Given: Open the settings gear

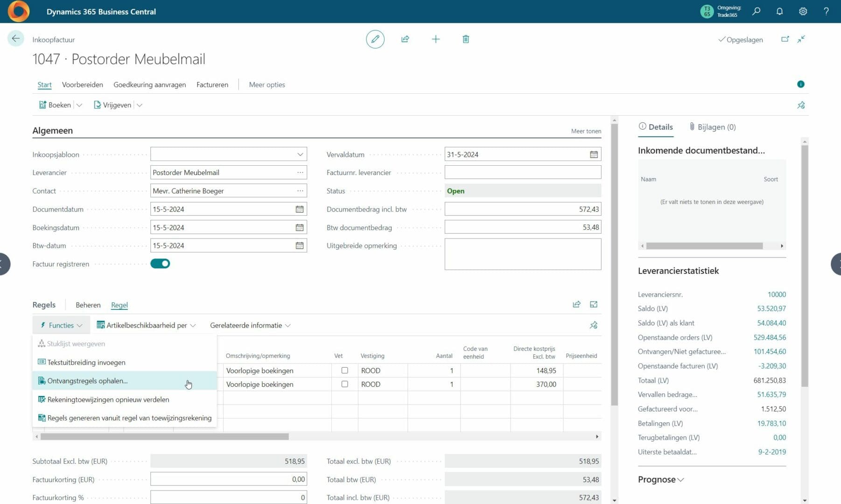Looking at the screenshot, I should click(803, 11).
